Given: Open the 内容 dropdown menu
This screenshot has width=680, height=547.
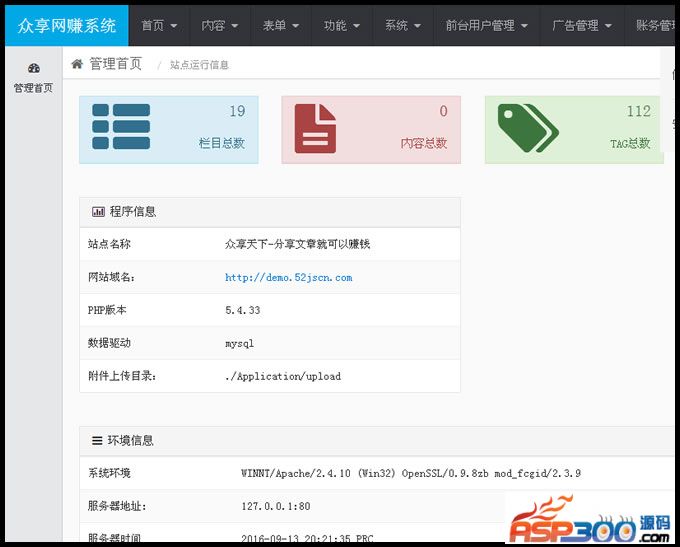Looking at the screenshot, I should tap(219, 26).
